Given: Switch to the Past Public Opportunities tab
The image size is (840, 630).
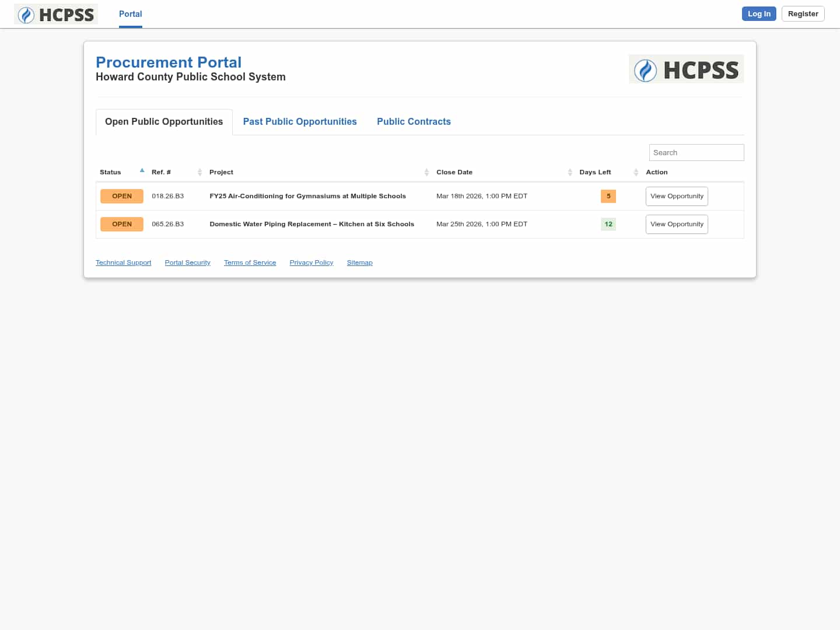Looking at the screenshot, I should click(x=300, y=121).
